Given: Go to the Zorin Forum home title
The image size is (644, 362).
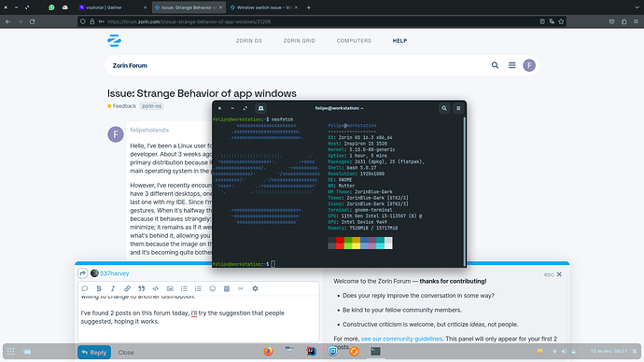Looking at the screenshot, I should [130, 65].
